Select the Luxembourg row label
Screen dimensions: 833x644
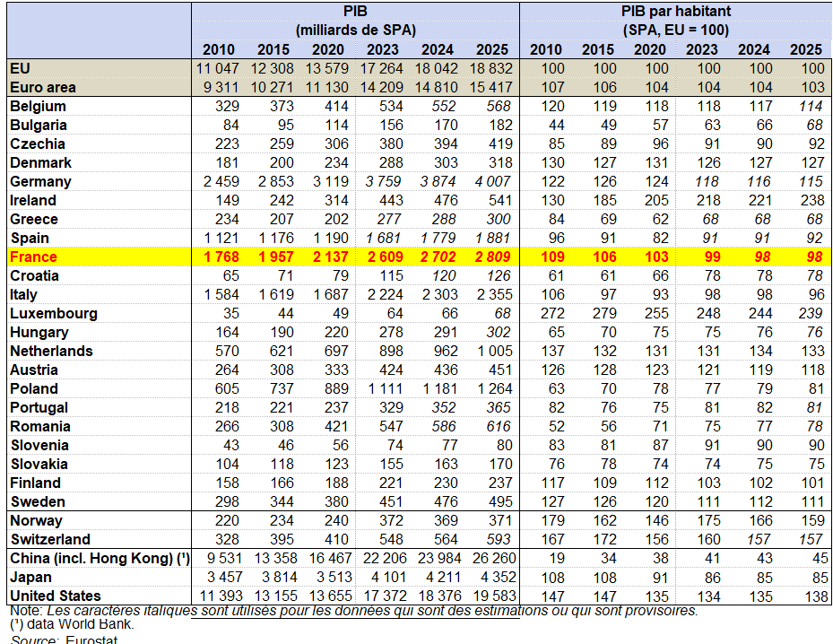point(54,314)
